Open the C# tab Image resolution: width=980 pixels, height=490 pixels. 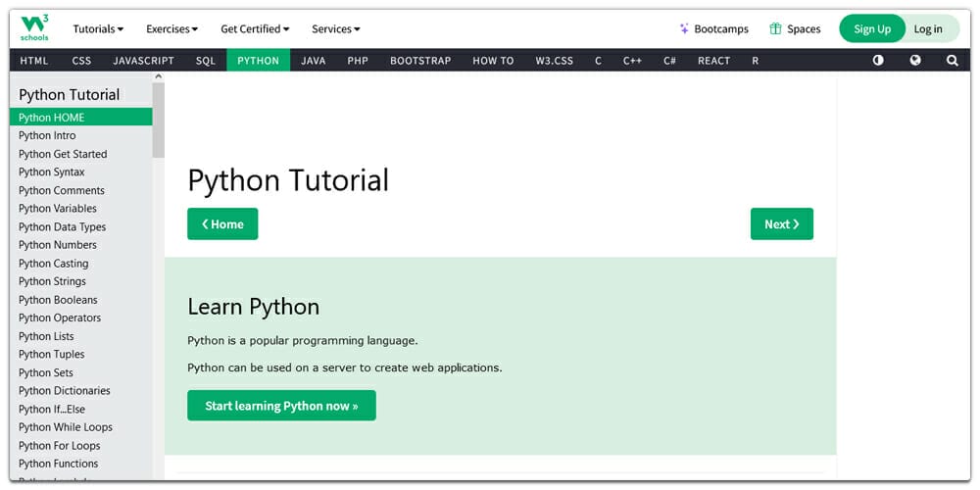670,61
